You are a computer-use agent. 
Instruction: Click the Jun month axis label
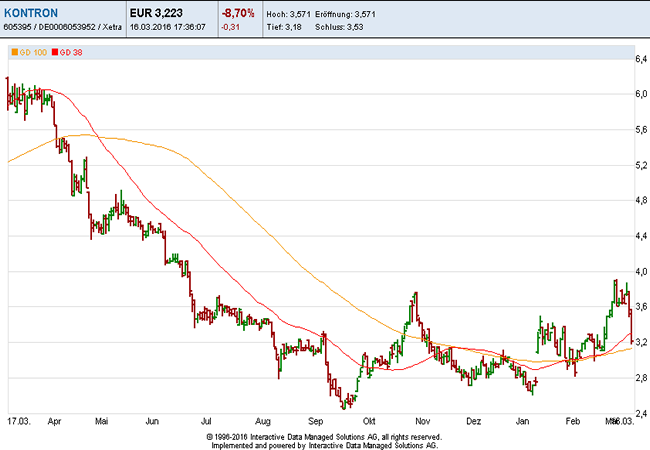click(x=152, y=421)
